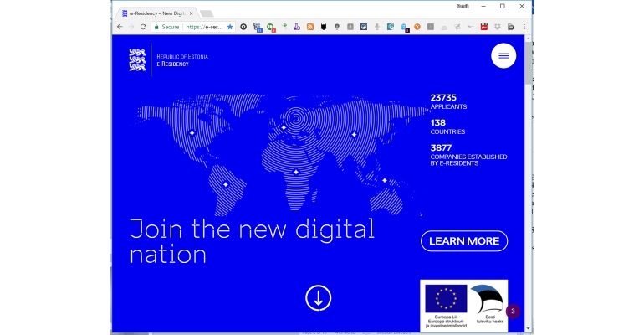
Task: Click the browser forward arrow
Action: tap(131, 27)
